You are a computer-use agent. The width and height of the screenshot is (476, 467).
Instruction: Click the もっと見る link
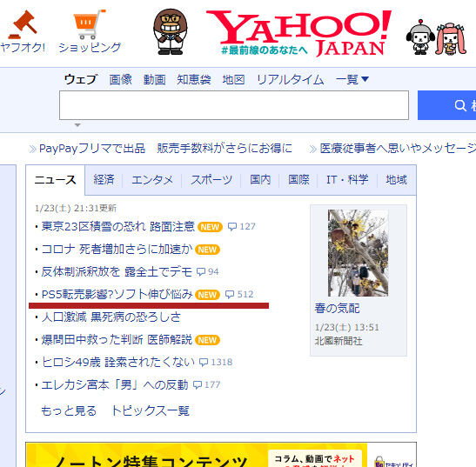click(x=69, y=410)
